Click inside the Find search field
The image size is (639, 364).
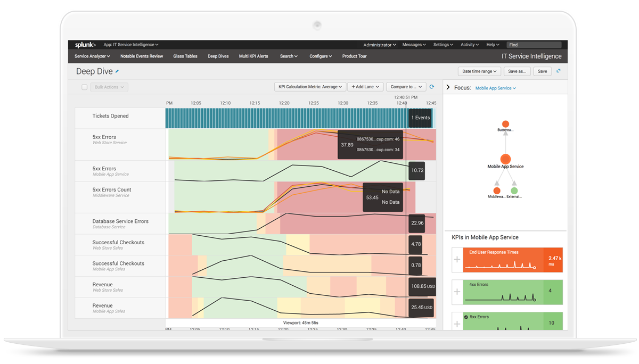[535, 44]
